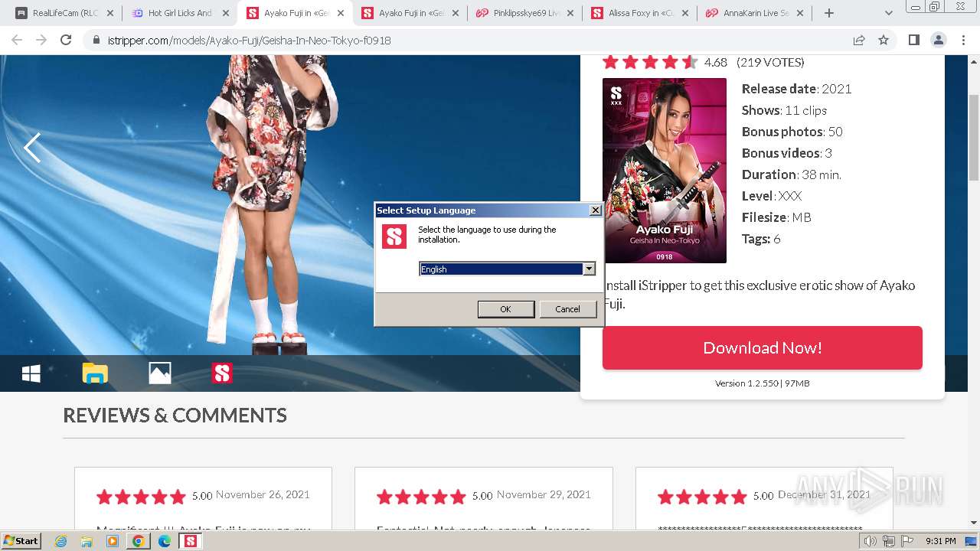Open Microsoft Edge from taskbar

(x=165, y=541)
